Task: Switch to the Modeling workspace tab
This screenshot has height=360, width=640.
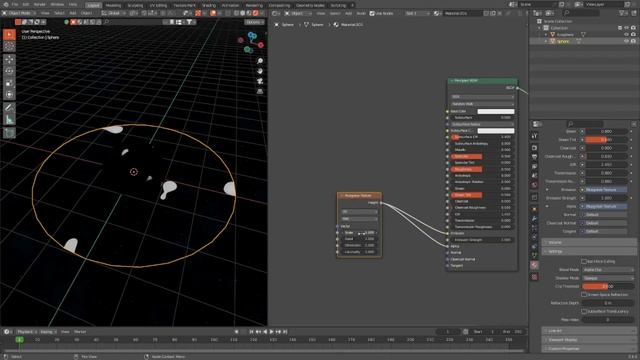Action: tap(113, 5)
